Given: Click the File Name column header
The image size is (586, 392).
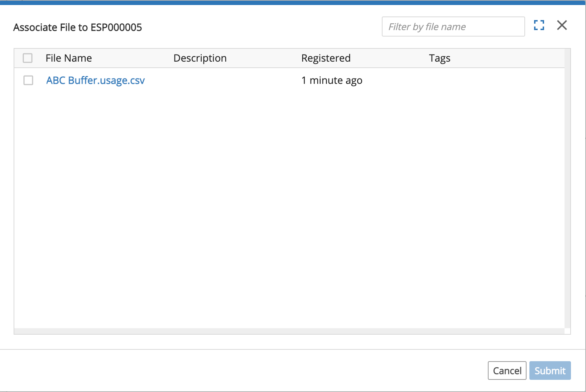Looking at the screenshot, I should click(x=69, y=58).
